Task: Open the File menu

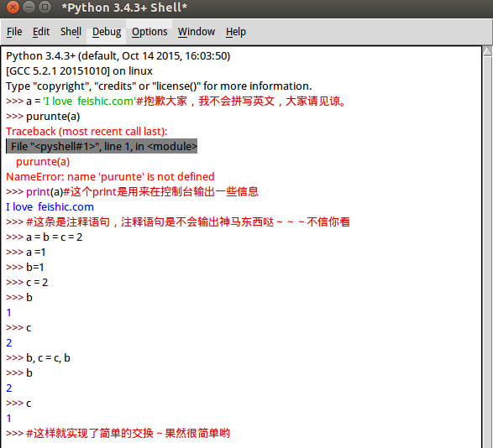Action: tap(14, 32)
